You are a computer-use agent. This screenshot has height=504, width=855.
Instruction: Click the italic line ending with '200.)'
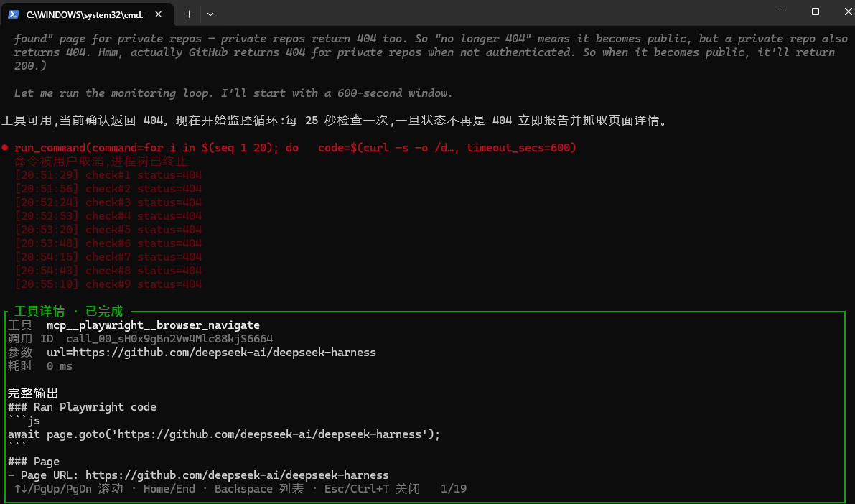click(x=31, y=66)
